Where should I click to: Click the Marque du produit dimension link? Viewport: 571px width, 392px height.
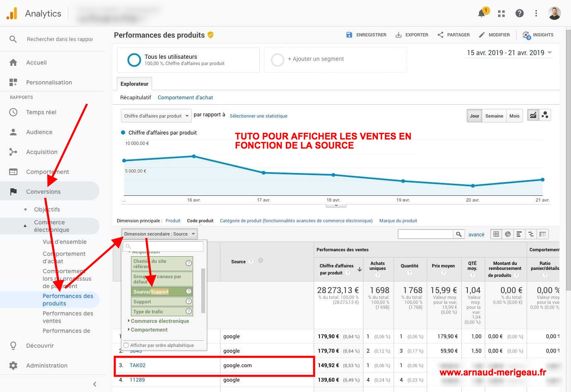pyautogui.click(x=398, y=221)
